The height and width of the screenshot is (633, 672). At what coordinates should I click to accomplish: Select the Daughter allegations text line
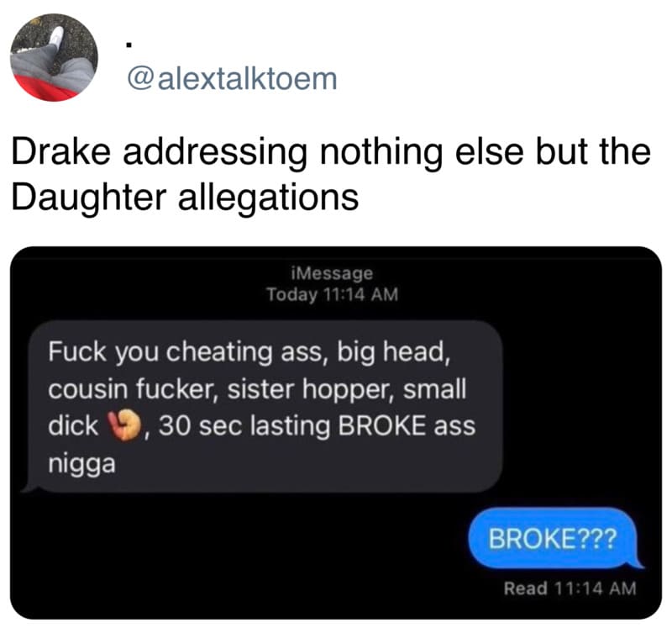185,198
